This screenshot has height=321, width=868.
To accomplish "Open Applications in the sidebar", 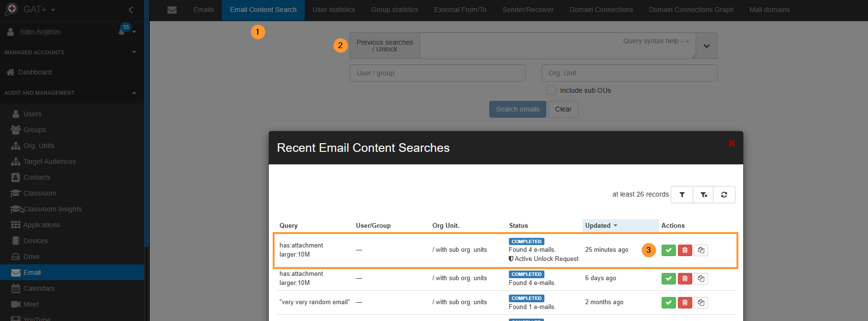I will [72, 225].
